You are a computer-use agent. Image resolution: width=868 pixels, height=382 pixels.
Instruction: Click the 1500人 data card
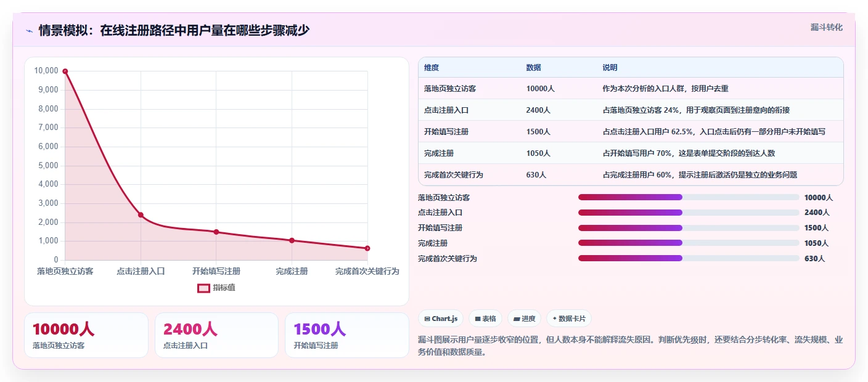(x=347, y=335)
